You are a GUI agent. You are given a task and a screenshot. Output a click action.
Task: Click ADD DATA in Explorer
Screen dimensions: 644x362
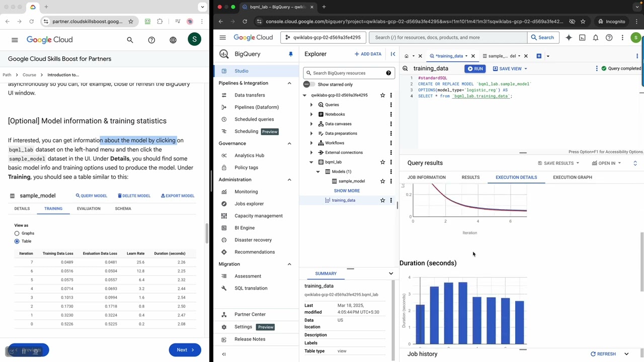pos(368,54)
